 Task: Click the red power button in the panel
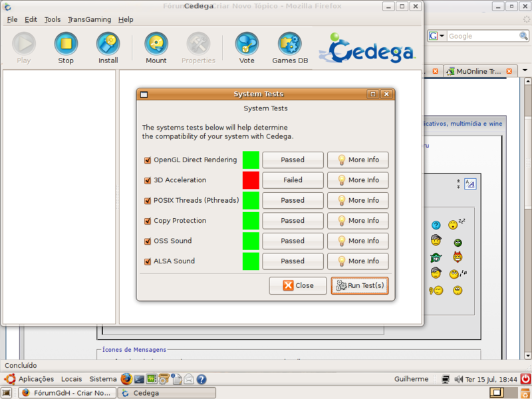(525, 378)
